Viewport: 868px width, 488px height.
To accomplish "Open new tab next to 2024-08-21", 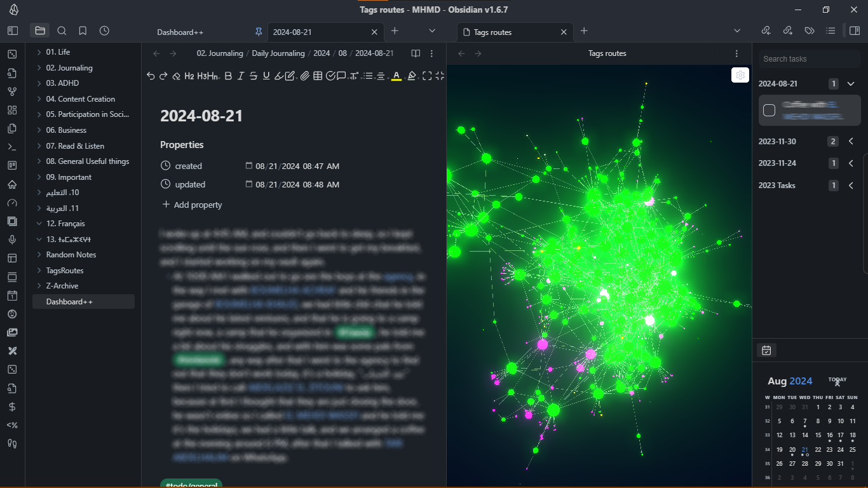I will coord(395,31).
